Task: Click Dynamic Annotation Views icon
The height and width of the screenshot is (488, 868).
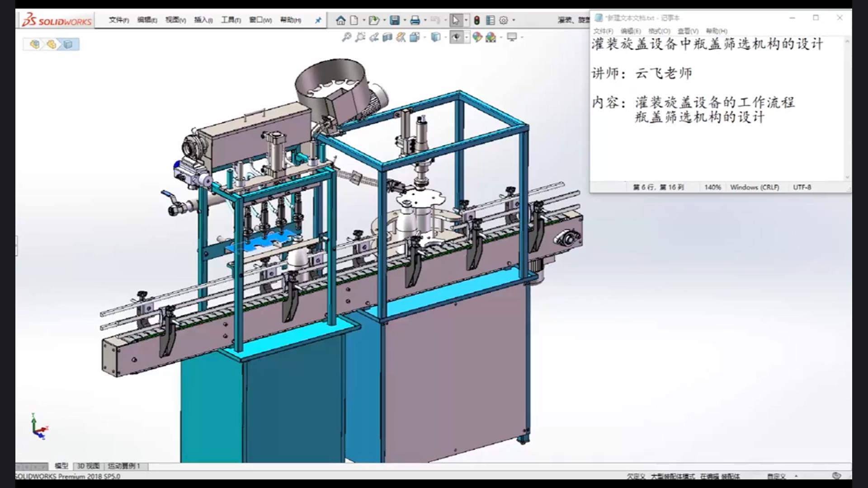Action: (401, 37)
